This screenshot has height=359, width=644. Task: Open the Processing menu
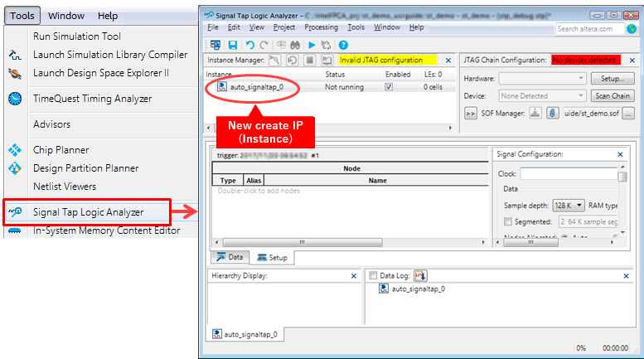321,27
